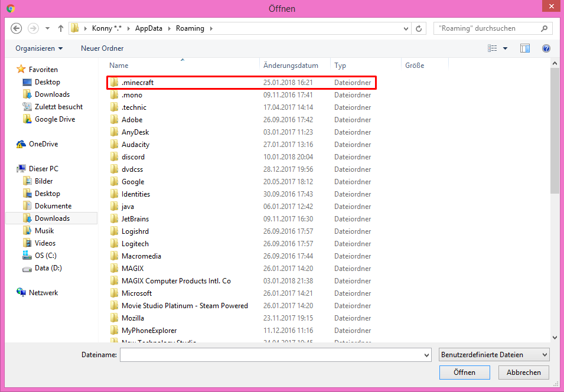Image resolution: width=564 pixels, height=392 pixels.
Task: Select the MyPhoneExplorer folder icon
Action: [x=114, y=331]
